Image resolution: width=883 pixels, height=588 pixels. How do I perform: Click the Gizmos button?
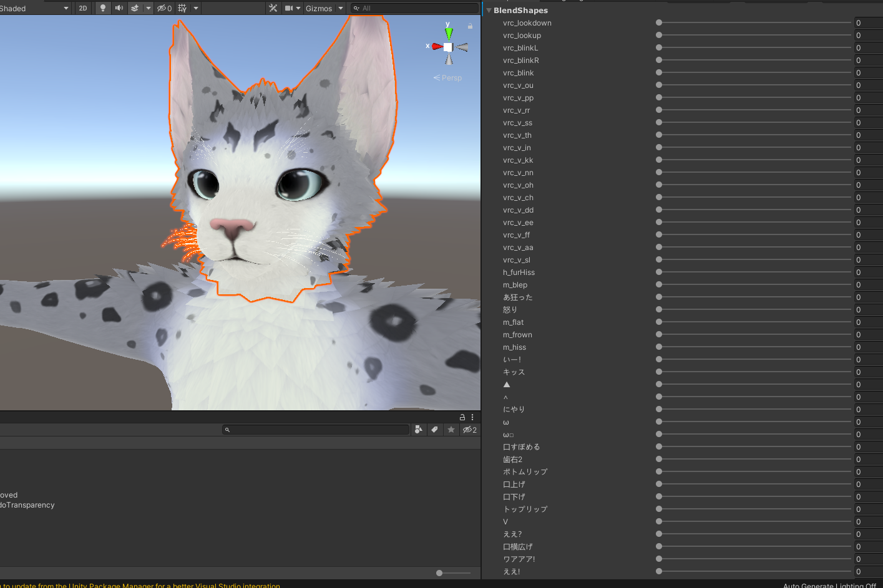click(318, 8)
